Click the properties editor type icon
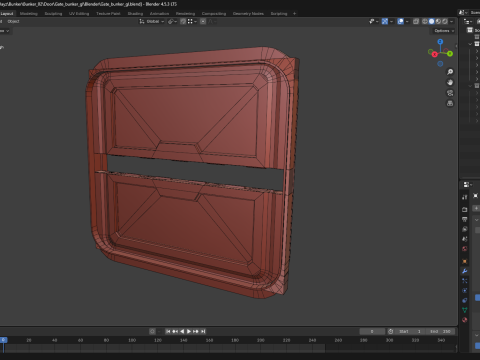Viewport: 480px width, 360px height. pos(468,184)
